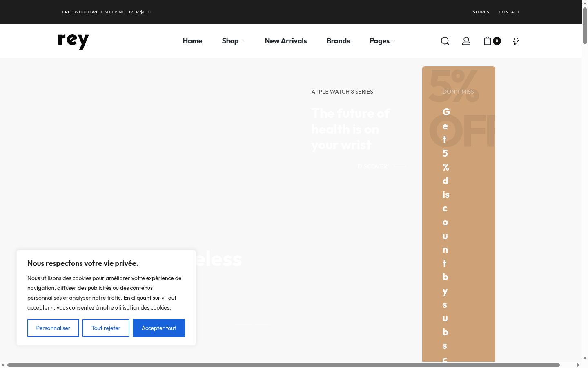
Task: Open the Brands menu item
Action: click(338, 41)
